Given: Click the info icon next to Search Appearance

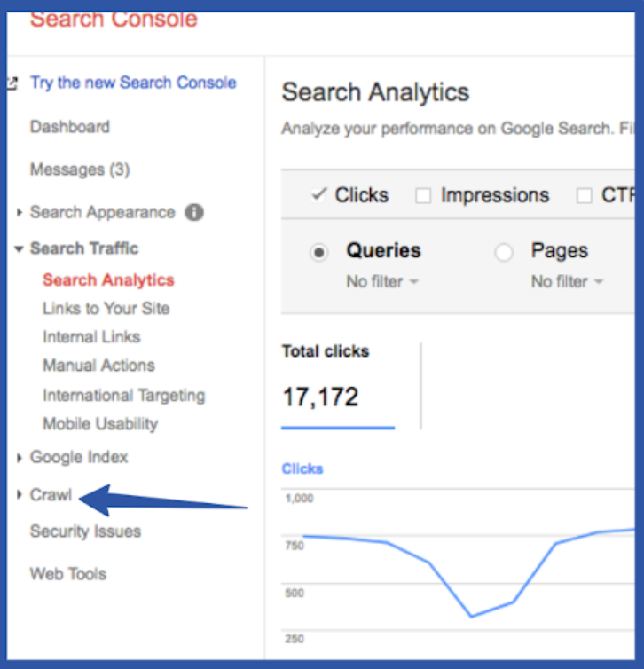Looking at the screenshot, I should (x=194, y=212).
